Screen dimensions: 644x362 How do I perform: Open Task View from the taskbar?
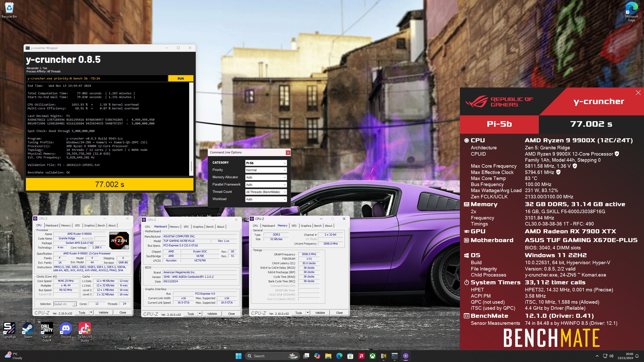click(306, 356)
